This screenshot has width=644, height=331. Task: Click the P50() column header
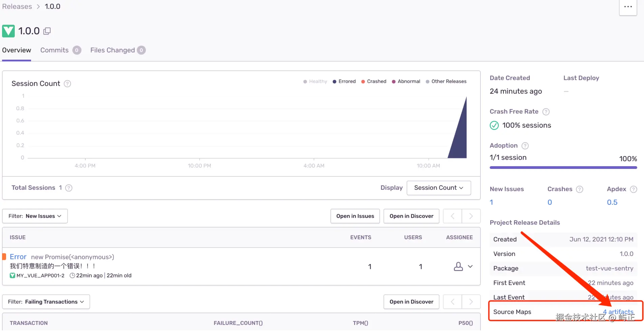466,323
